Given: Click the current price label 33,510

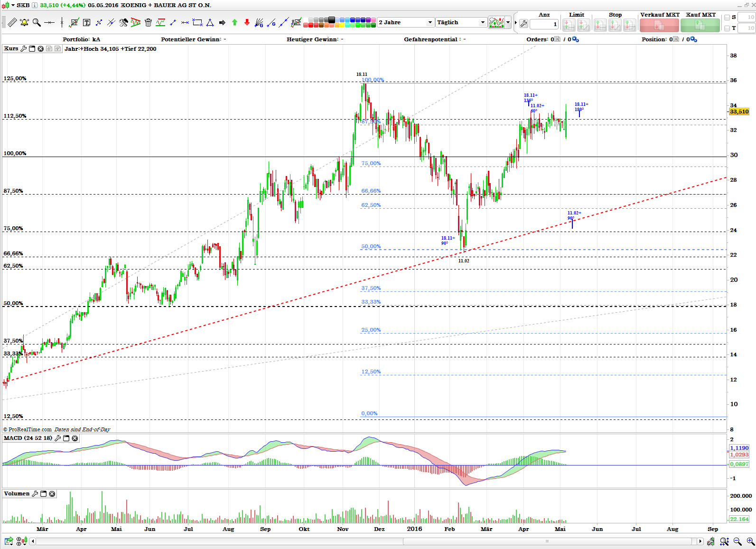Looking at the screenshot, I should (x=739, y=112).
